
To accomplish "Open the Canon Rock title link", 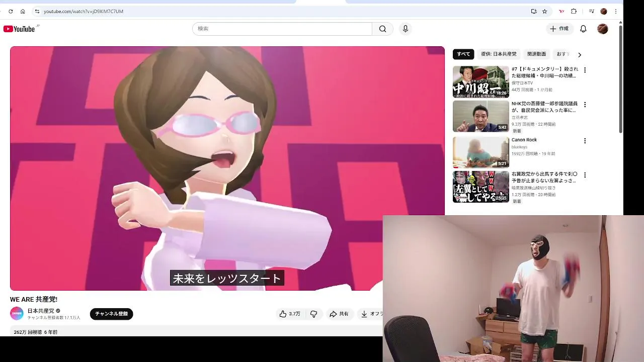I will [x=524, y=140].
